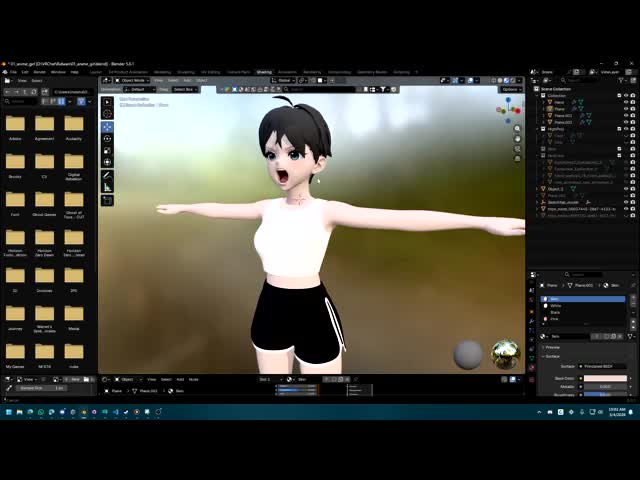Toggle exclude checkbox for Collection row
This screenshot has height=480, width=640.
tap(619, 96)
